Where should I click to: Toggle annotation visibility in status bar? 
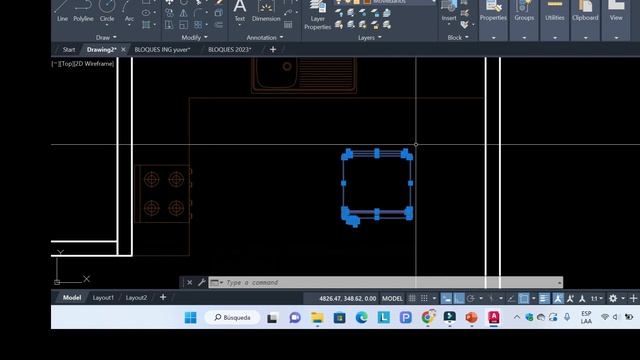[558, 298]
